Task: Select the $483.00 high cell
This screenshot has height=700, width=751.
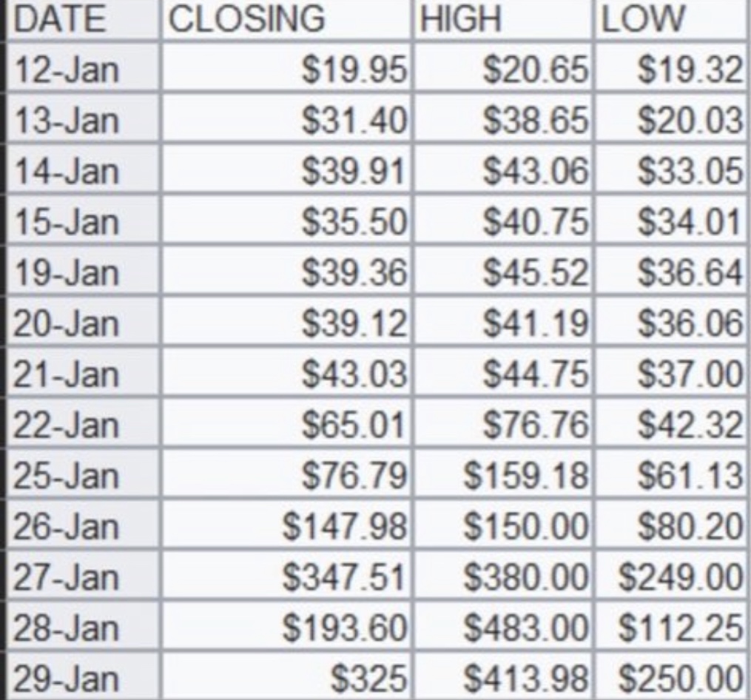Action: click(525, 627)
